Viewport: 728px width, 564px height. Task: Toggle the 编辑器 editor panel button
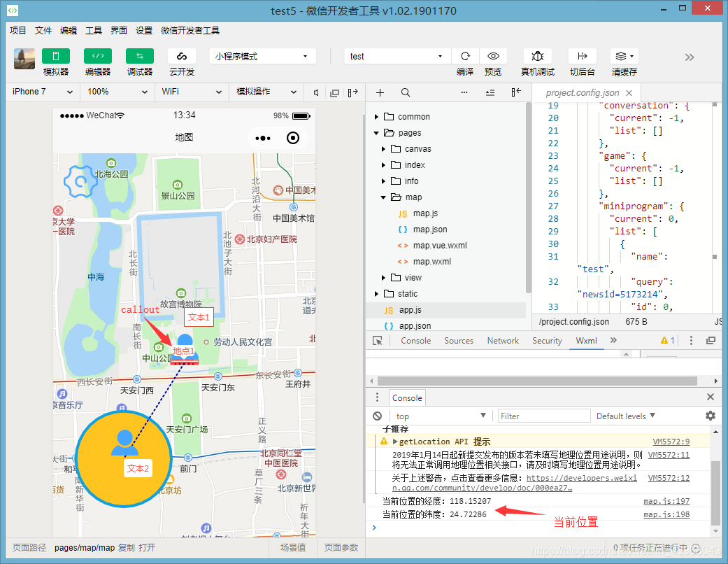[x=97, y=56]
